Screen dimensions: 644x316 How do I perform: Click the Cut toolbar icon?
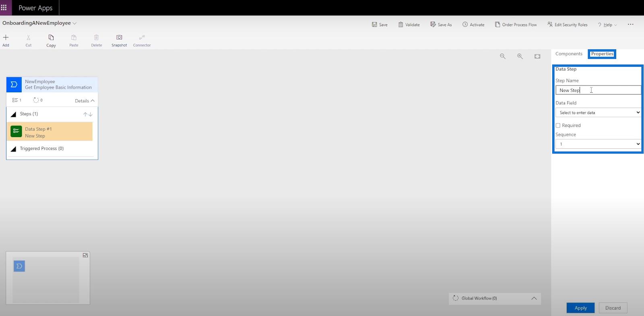click(28, 37)
